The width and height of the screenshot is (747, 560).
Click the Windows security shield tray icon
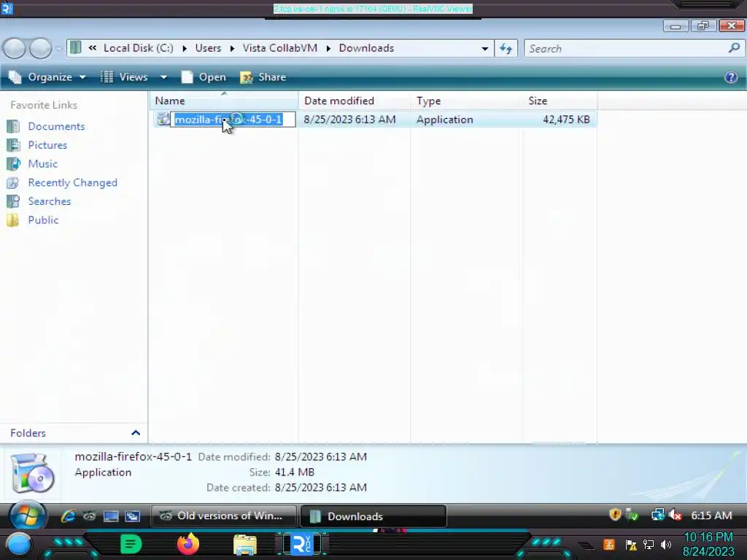tap(615, 515)
